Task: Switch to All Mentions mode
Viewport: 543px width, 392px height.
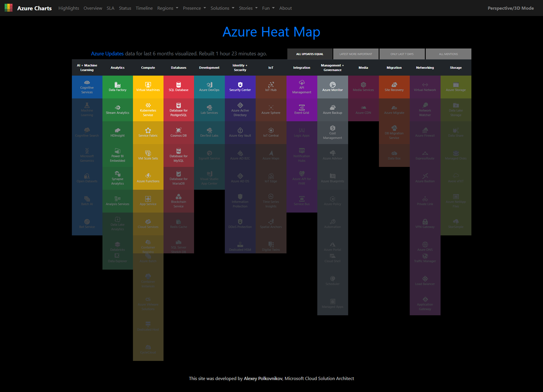Action: click(x=448, y=54)
